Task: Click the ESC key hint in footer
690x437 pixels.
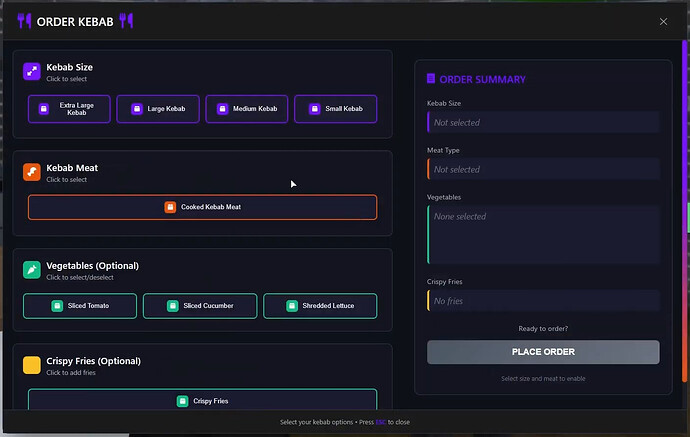Action: 381,422
